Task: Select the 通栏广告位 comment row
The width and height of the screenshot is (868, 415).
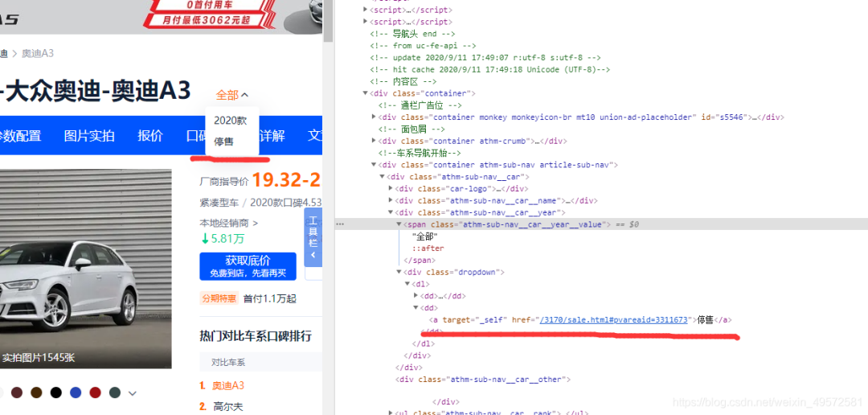Action: 420,105
